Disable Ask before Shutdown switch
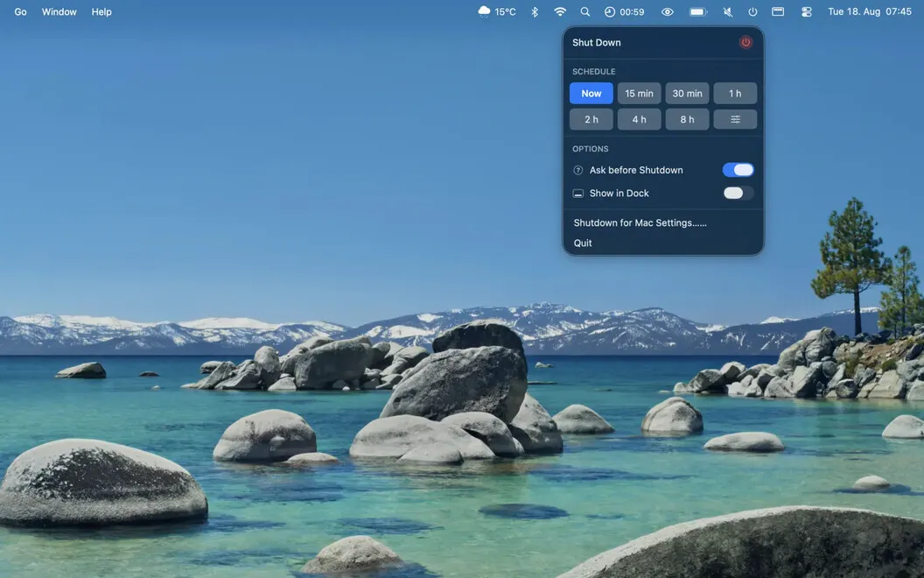Viewport: 924px width, 578px height. (x=738, y=170)
